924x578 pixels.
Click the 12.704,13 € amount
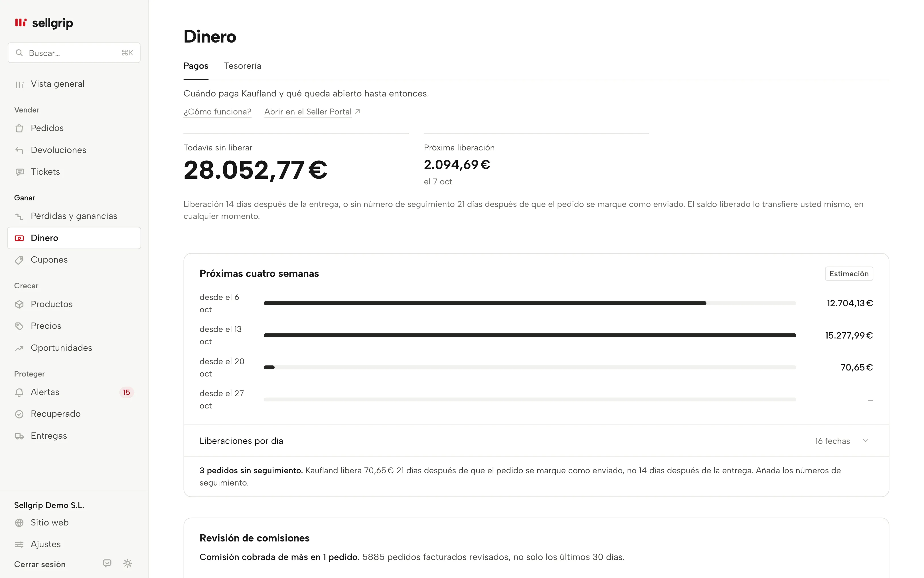(x=850, y=303)
